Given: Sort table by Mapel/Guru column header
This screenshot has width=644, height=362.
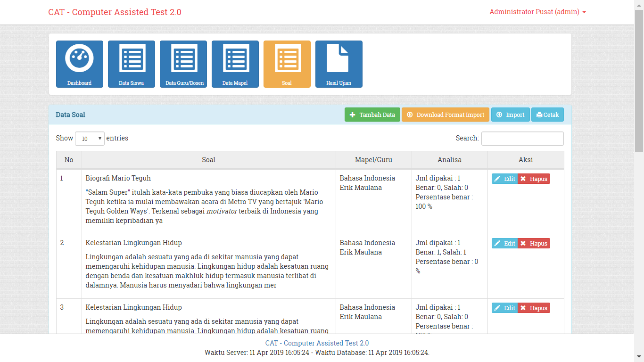Looking at the screenshot, I should (x=373, y=160).
